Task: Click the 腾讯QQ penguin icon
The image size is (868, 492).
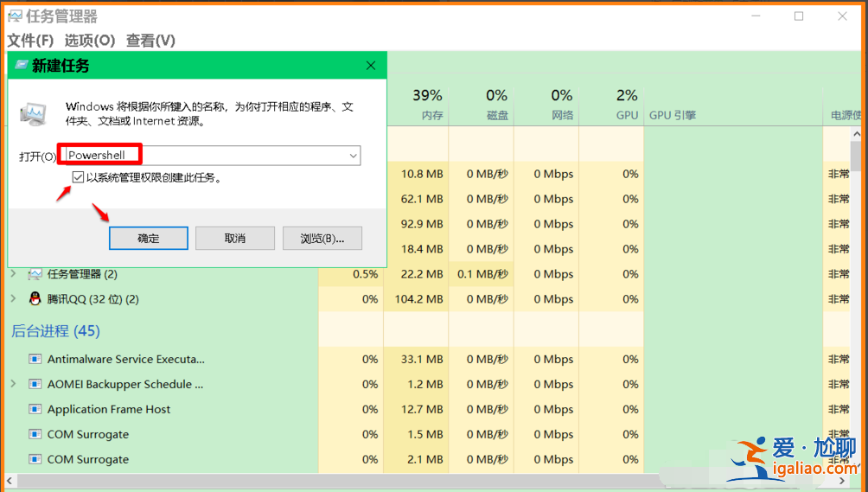Action: 35,299
